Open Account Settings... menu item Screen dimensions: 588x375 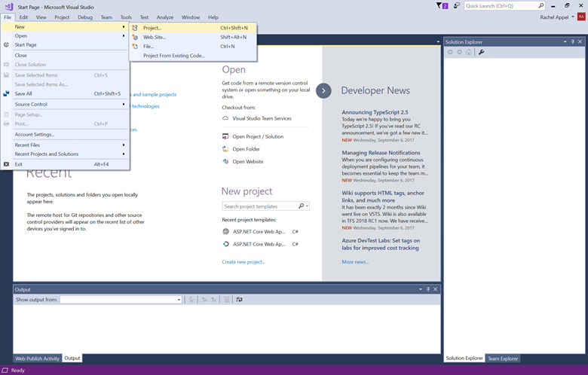coord(66,134)
